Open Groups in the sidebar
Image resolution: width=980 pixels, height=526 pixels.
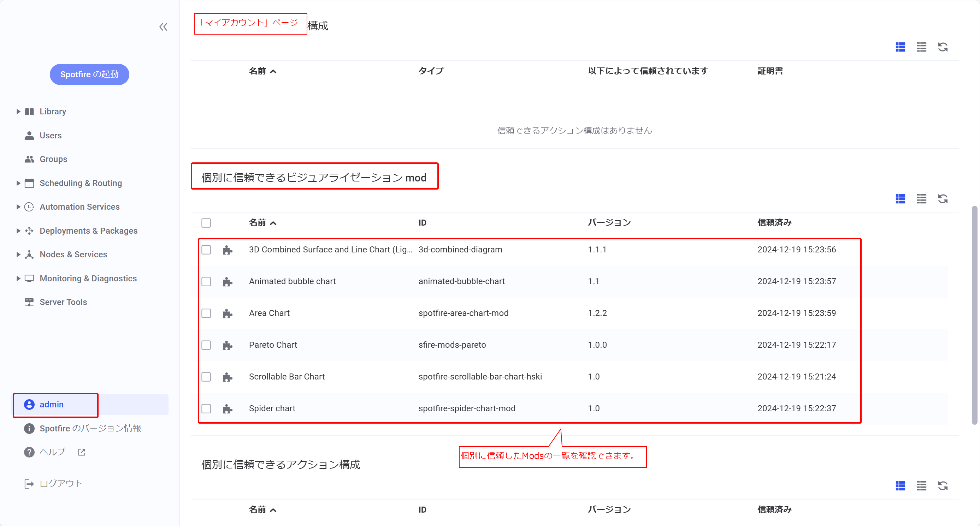pos(53,159)
